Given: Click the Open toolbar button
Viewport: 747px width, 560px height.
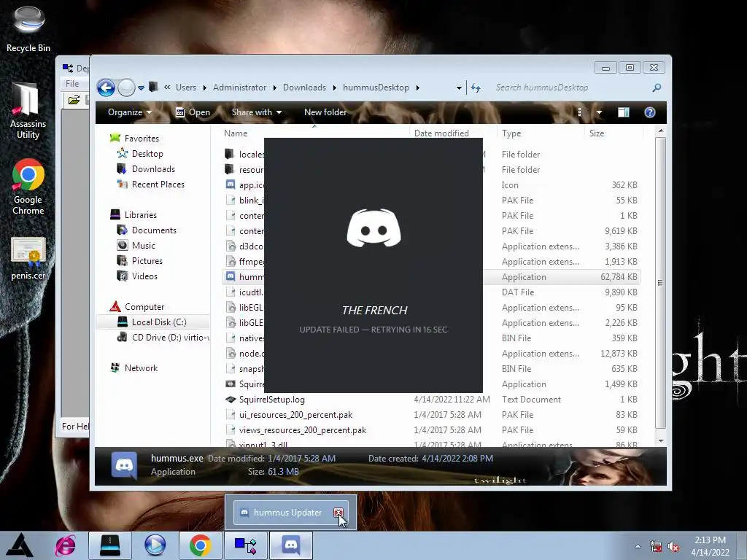Looking at the screenshot, I should pyautogui.click(x=193, y=112).
